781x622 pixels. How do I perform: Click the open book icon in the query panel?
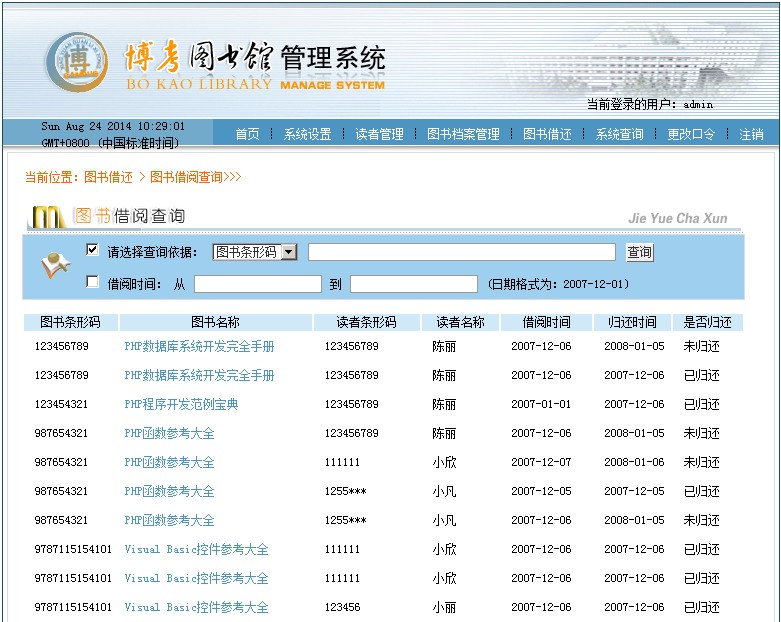click(55, 265)
